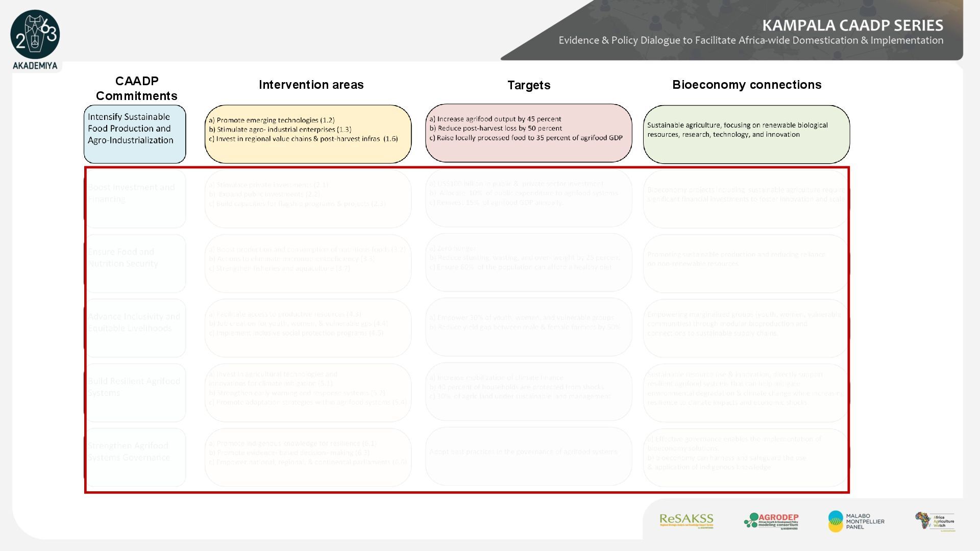The width and height of the screenshot is (980, 551).
Task: Click the Bioeconomy connections column heading
Action: (746, 85)
